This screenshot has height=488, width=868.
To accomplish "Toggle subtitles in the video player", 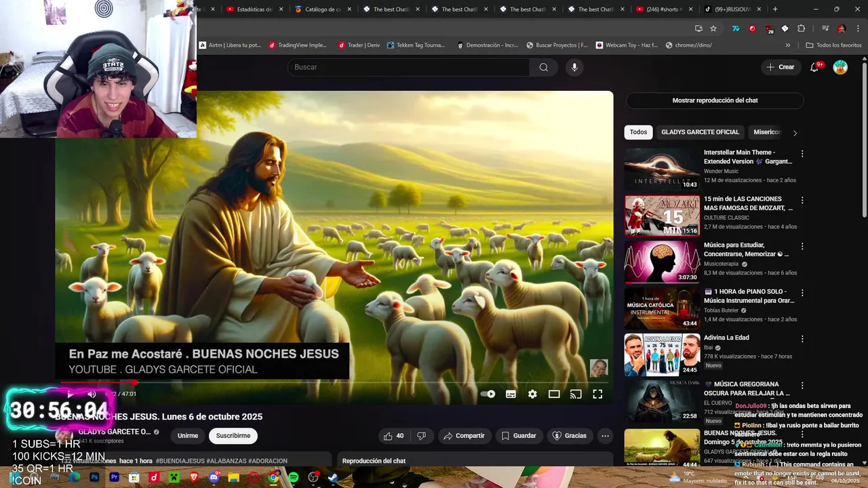I will pos(511,394).
